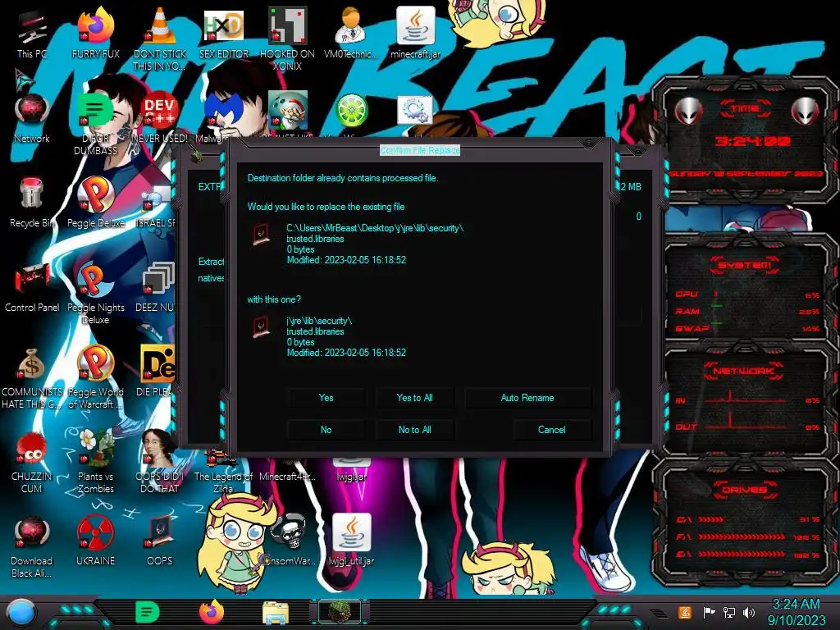Select the DIE PLEA... yellow De icon
The height and width of the screenshot is (630, 840).
click(x=157, y=372)
